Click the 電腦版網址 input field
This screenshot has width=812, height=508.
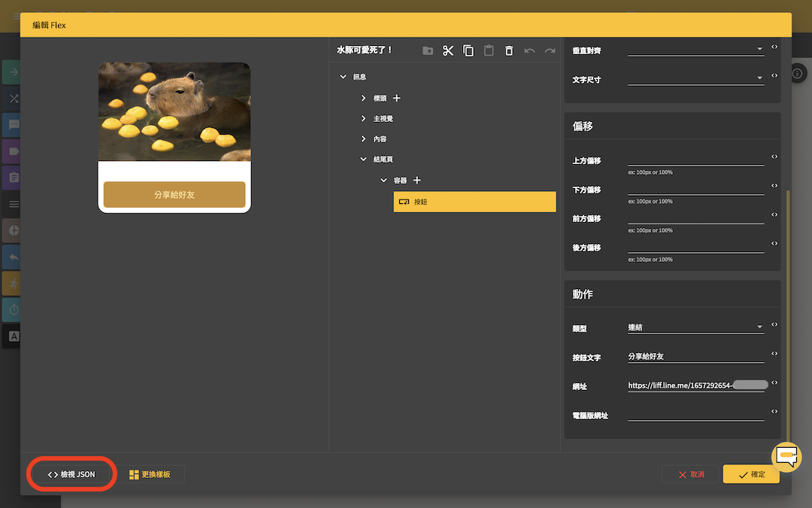pyautogui.click(x=695, y=414)
